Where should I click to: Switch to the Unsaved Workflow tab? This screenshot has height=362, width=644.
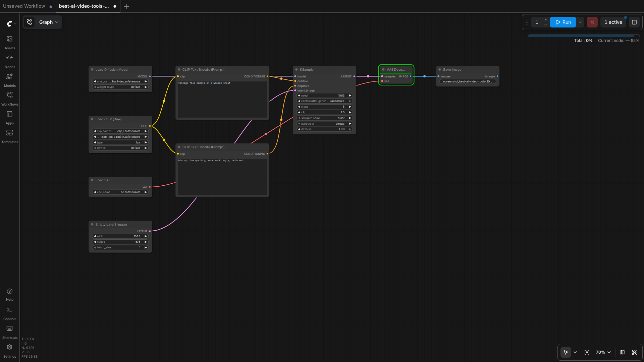click(x=24, y=6)
